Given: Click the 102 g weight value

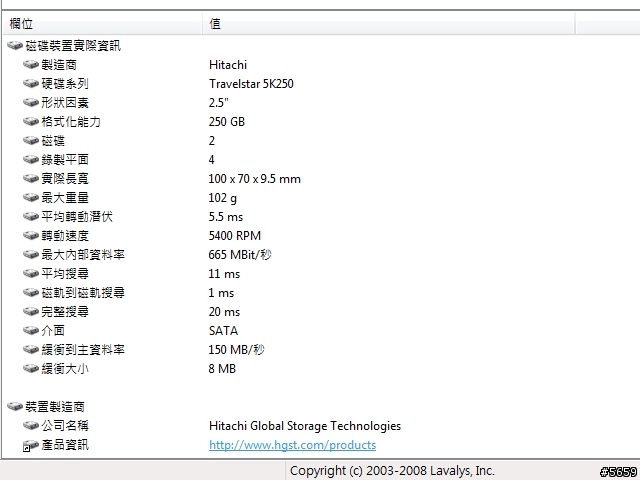Looking at the screenshot, I should coord(222,198).
